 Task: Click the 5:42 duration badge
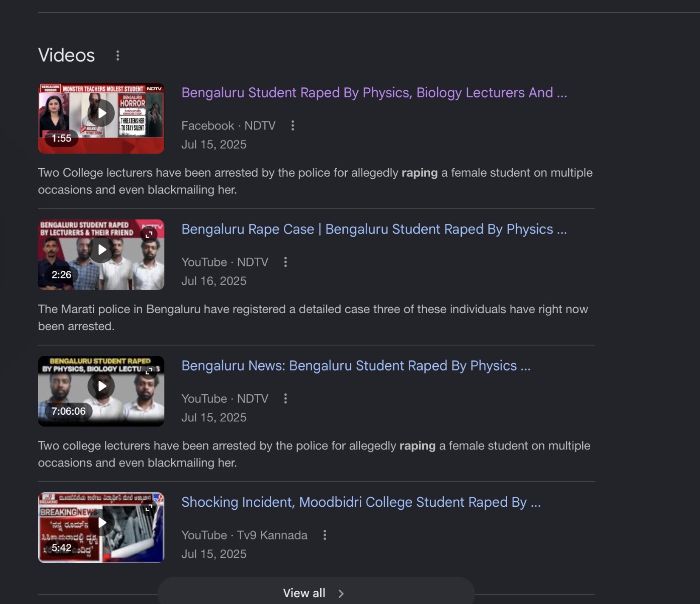[x=62, y=548]
